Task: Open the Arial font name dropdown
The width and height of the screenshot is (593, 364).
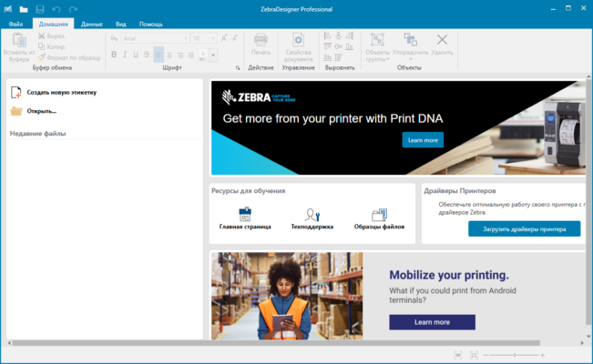Action: [186, 38]
